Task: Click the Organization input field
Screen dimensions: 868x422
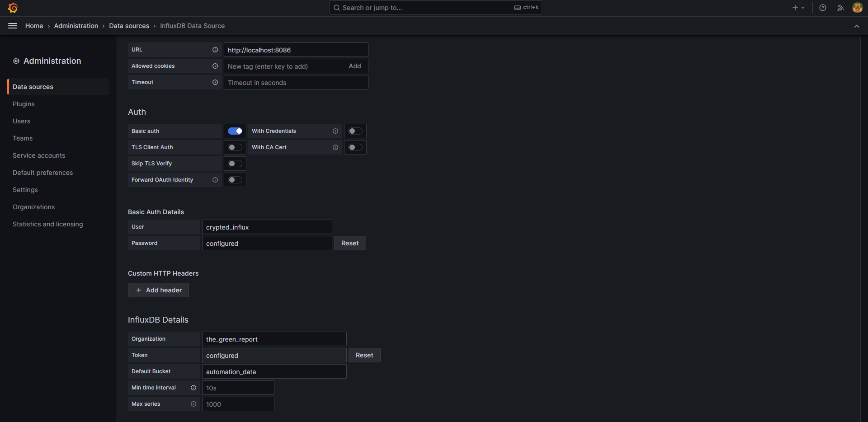Action: pyautogui.click(x=274, y=339)
